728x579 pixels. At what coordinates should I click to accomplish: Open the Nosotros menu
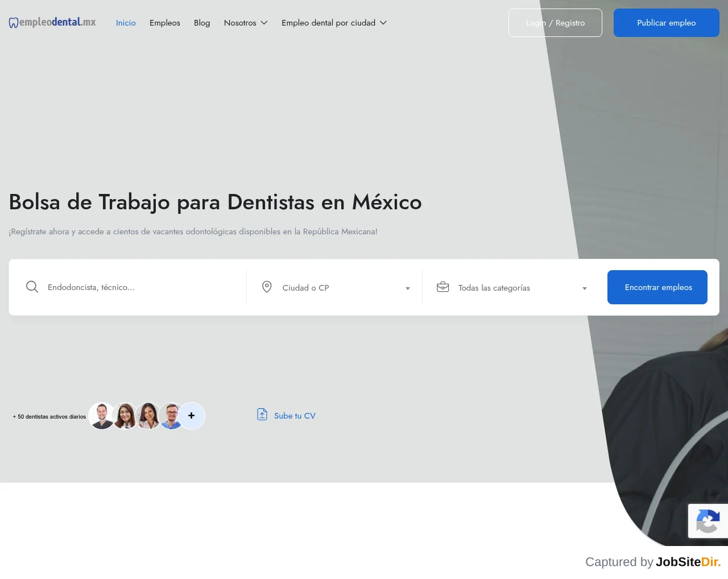(246, 23)
